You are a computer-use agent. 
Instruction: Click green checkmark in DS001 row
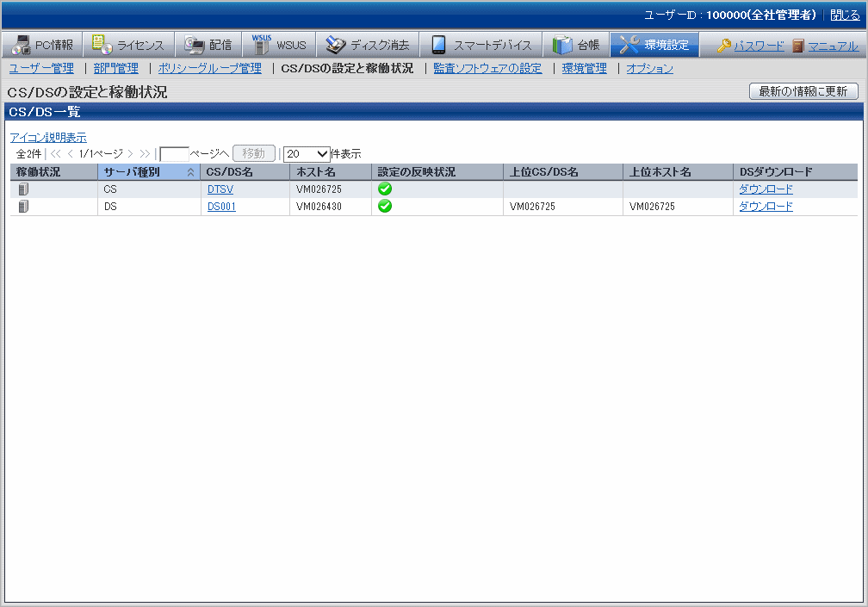tap(385, 206)
